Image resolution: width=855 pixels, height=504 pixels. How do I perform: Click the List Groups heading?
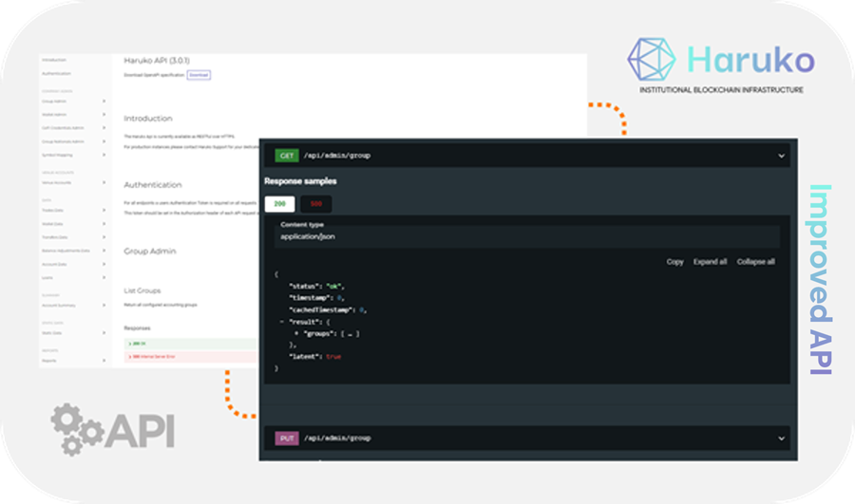point(142,291)
